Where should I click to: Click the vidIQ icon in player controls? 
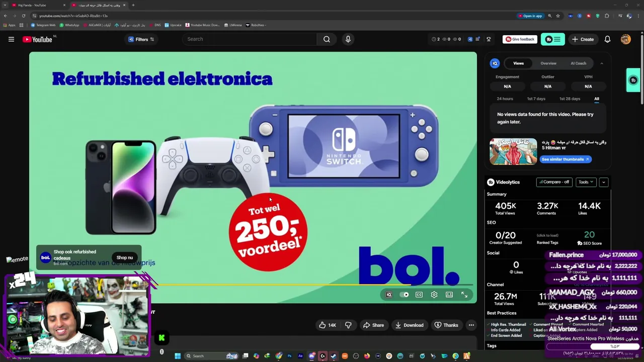389,295
